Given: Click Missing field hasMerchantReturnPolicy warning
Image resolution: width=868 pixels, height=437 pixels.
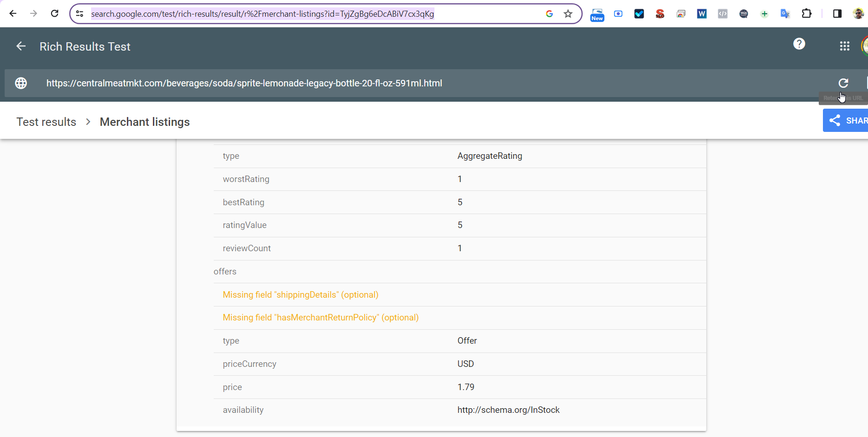Looking at the screenshot, I should (321, 318).
